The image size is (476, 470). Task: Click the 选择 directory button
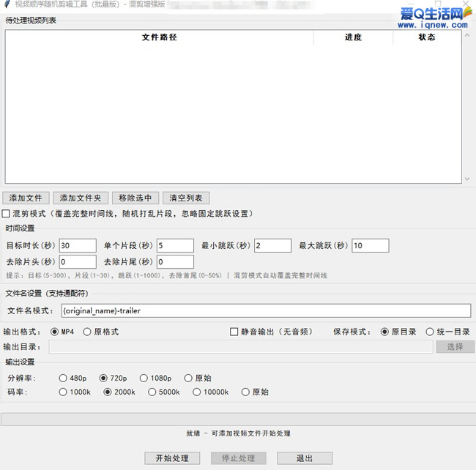point(455,347)
